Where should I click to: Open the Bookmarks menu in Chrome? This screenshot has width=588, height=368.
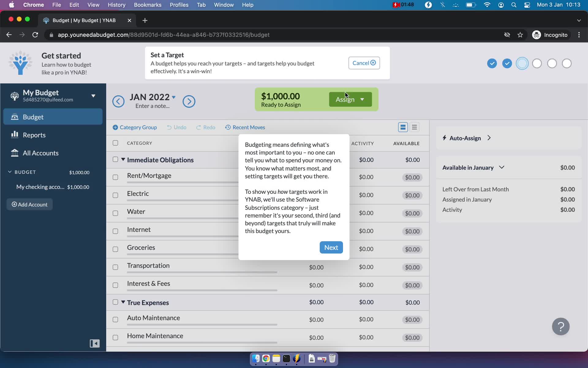148,5
